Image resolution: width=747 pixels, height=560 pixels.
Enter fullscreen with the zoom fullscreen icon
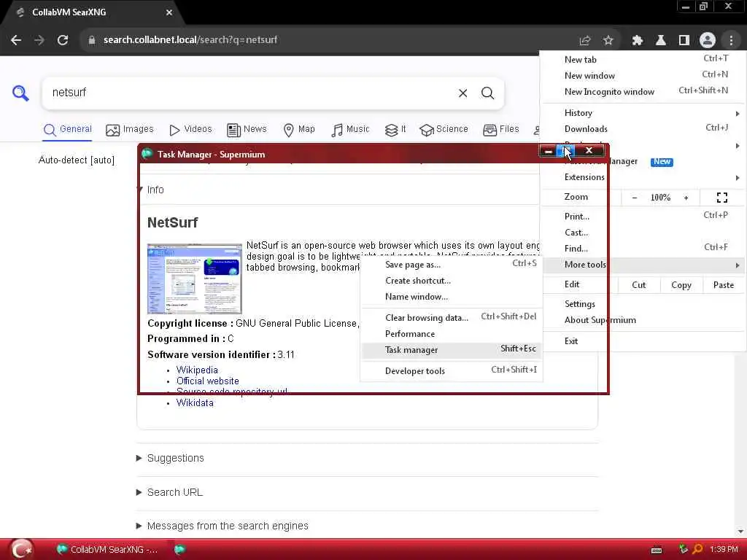721,198
